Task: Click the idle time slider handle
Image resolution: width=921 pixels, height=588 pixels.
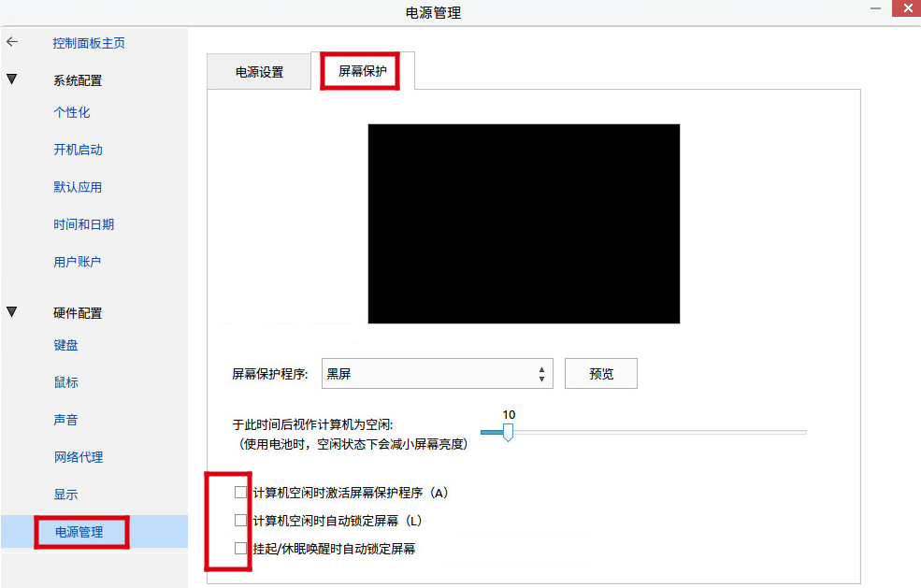Action: [508, 432]
